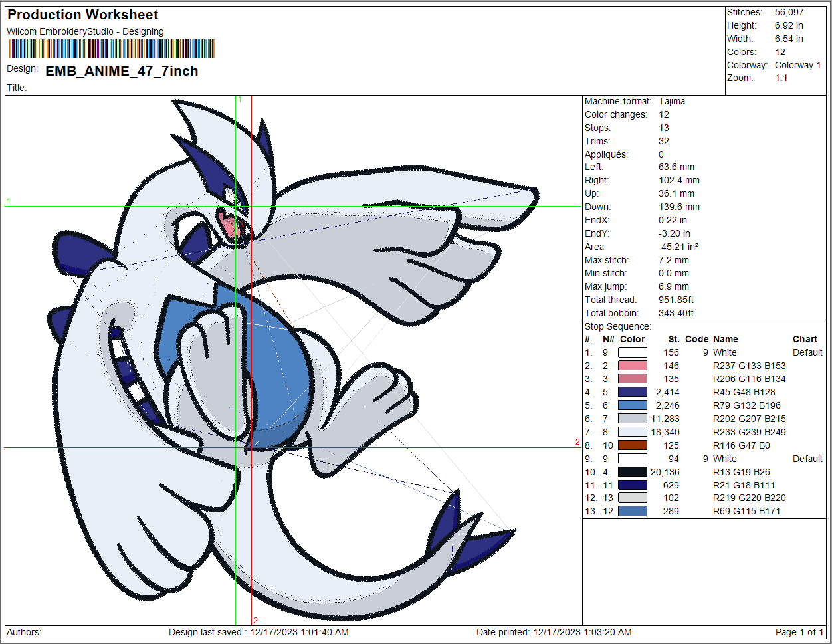Click the "Name" column header
Image resolution: width=832 pixels, height=644 pixels.
coord(725,339)
